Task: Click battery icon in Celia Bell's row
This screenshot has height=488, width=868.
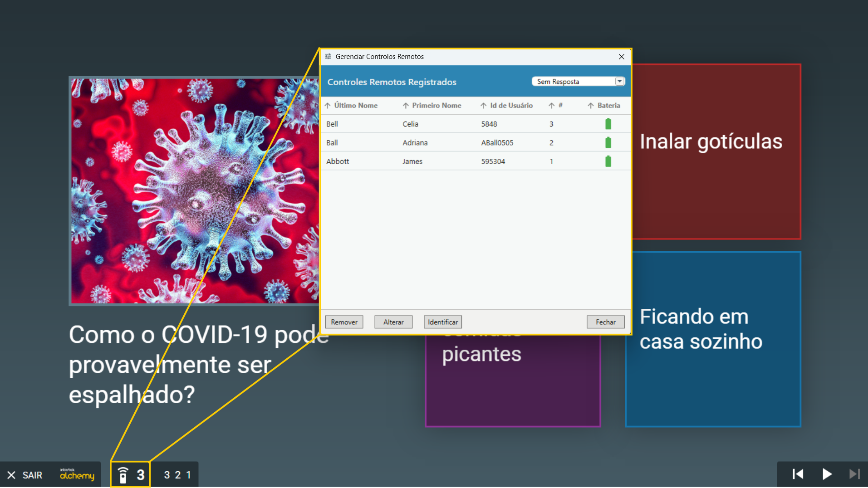Action: pyautogui.click(x=608, y=124)
